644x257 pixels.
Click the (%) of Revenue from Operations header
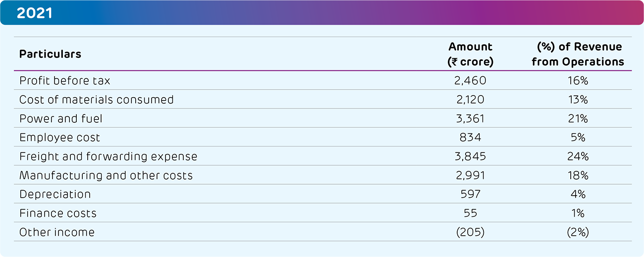tap(578, 54)
